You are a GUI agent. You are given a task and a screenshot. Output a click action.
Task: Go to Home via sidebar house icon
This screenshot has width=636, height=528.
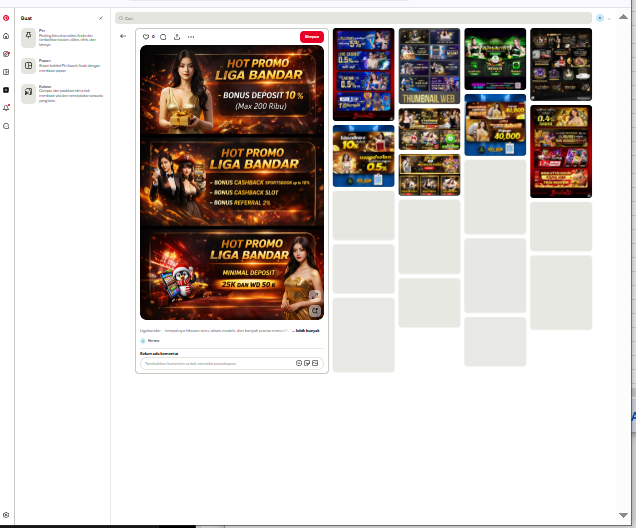click(x=6, y=36)
